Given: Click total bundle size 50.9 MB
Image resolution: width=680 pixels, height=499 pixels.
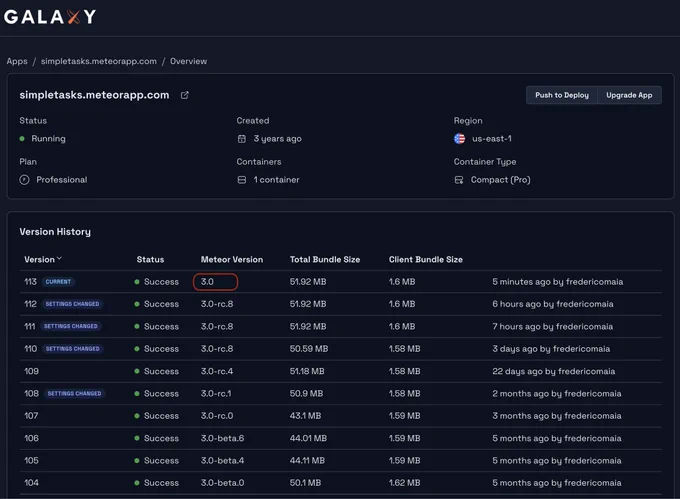Looking at the screenshot, I should pos(306,394).
